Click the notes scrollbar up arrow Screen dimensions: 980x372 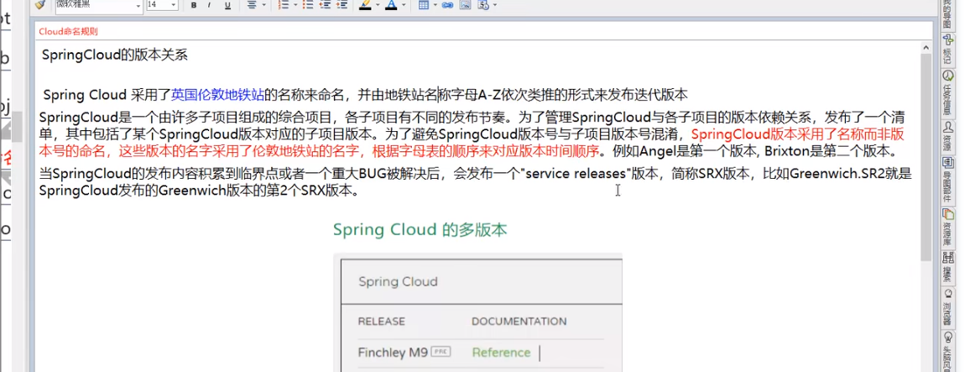[x=926, y=46]
